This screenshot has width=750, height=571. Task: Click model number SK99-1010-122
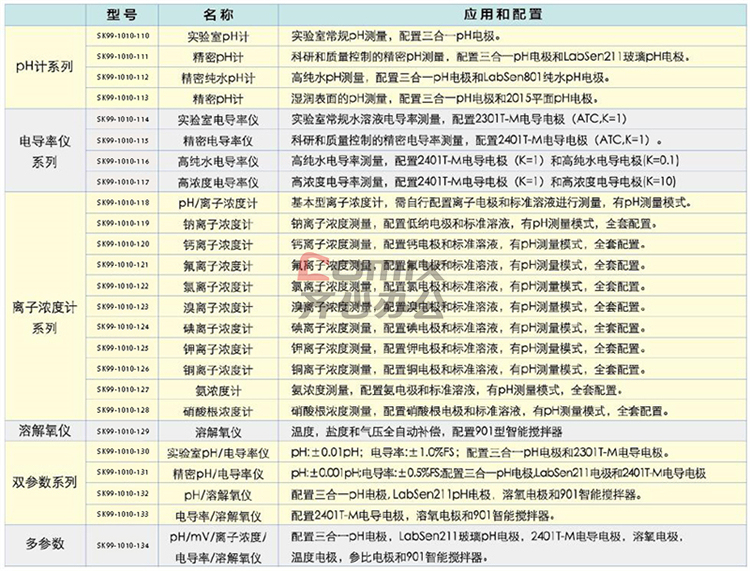click(x=123, y=286)
